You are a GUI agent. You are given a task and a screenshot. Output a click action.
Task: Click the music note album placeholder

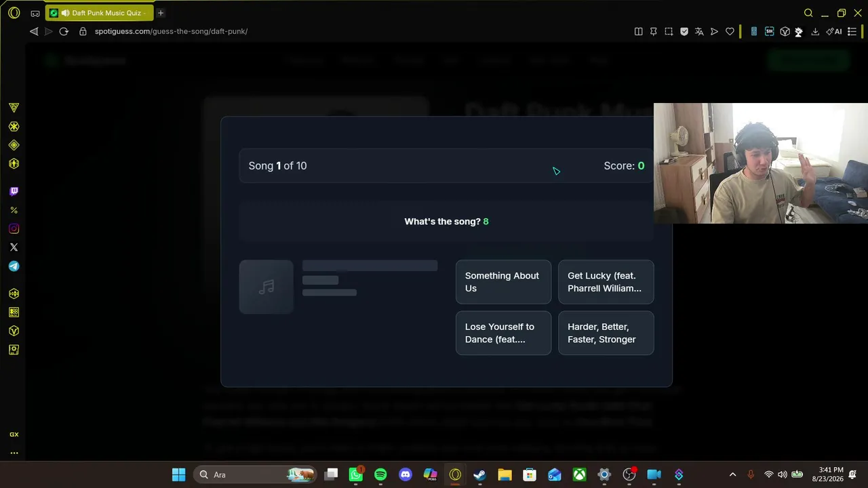tap(267, 287)
